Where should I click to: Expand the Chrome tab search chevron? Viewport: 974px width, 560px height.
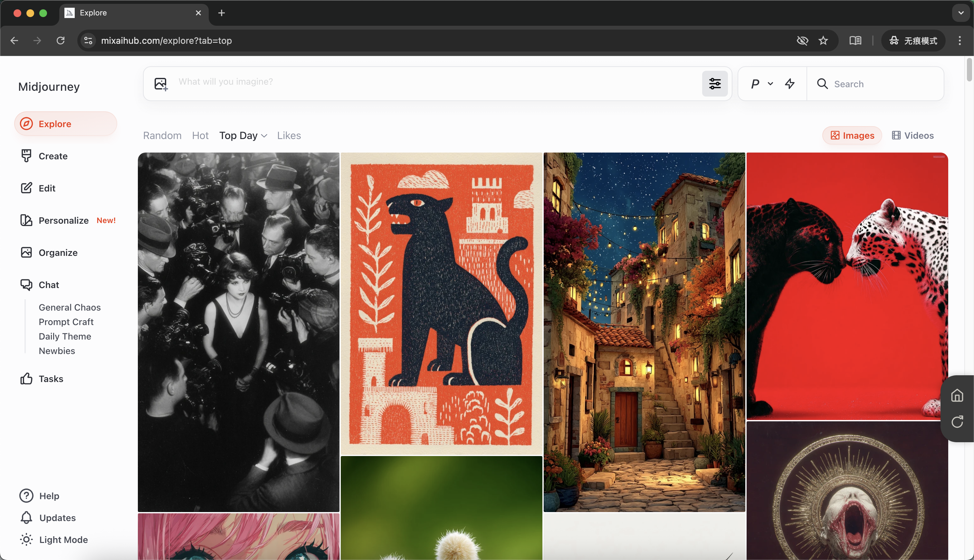[960, 13]
